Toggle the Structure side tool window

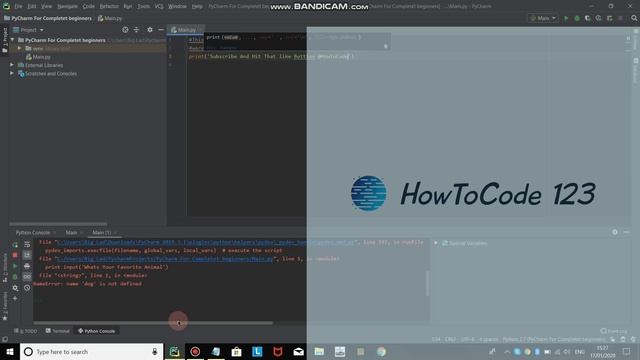[x=5, y=267]
